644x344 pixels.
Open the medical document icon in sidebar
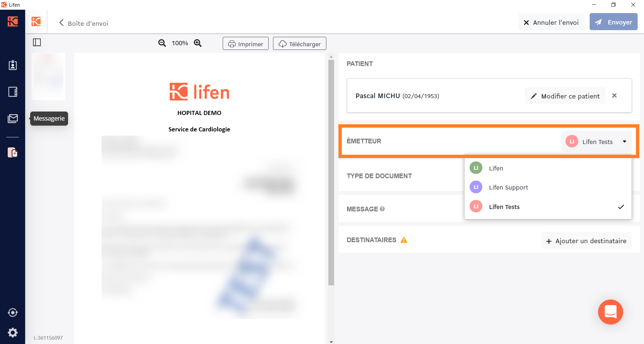click(13, 152)
